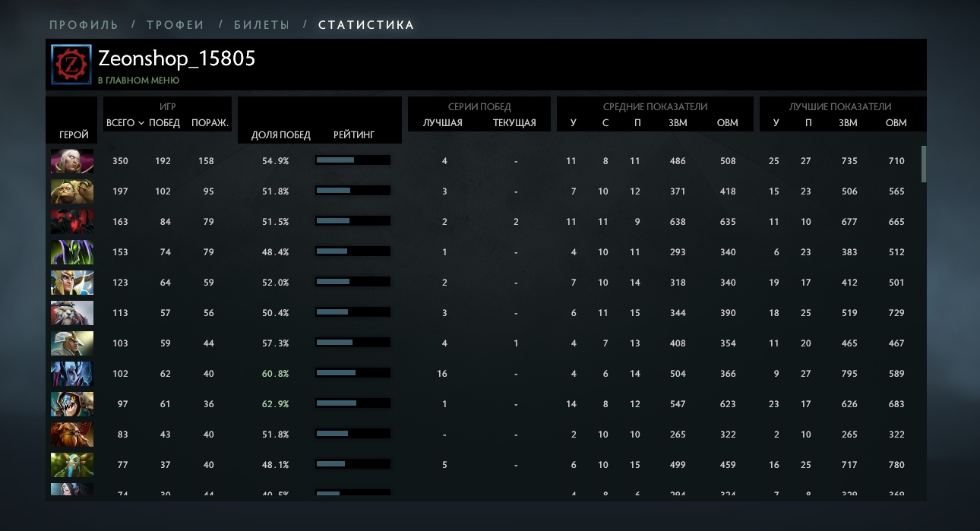Click the username Zeonshop_15805
This screenshot has width=980, height=531.
point(177,58)
